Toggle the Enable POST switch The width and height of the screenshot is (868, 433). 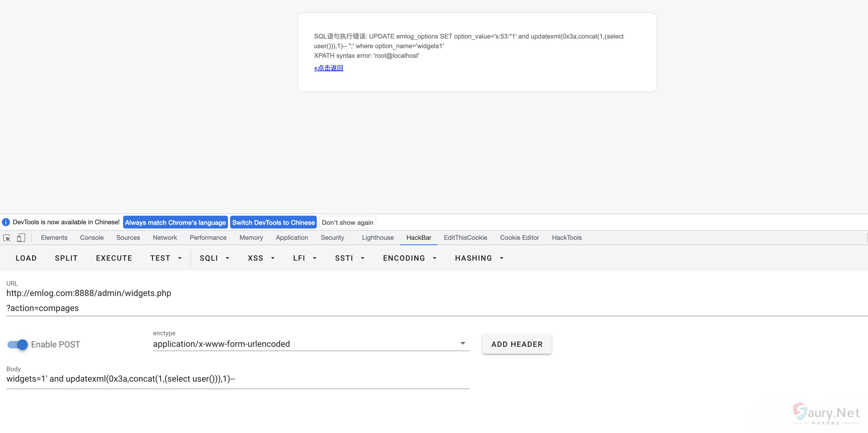17,344
